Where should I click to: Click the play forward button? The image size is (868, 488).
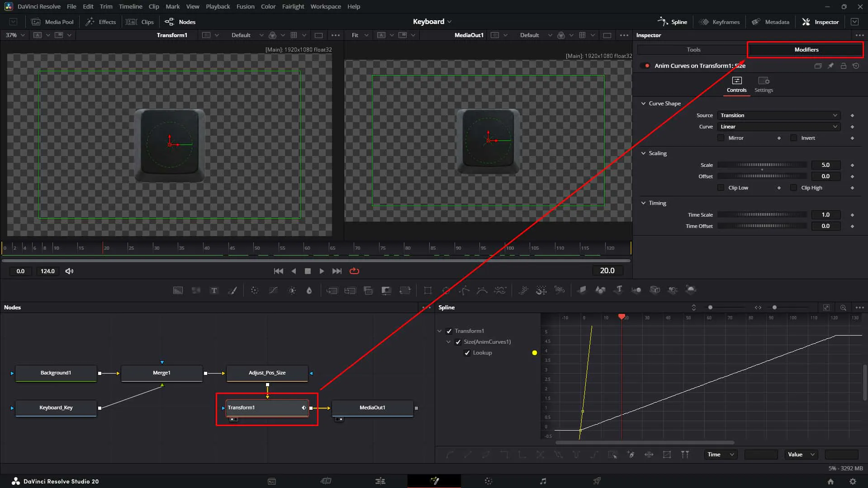322,271
